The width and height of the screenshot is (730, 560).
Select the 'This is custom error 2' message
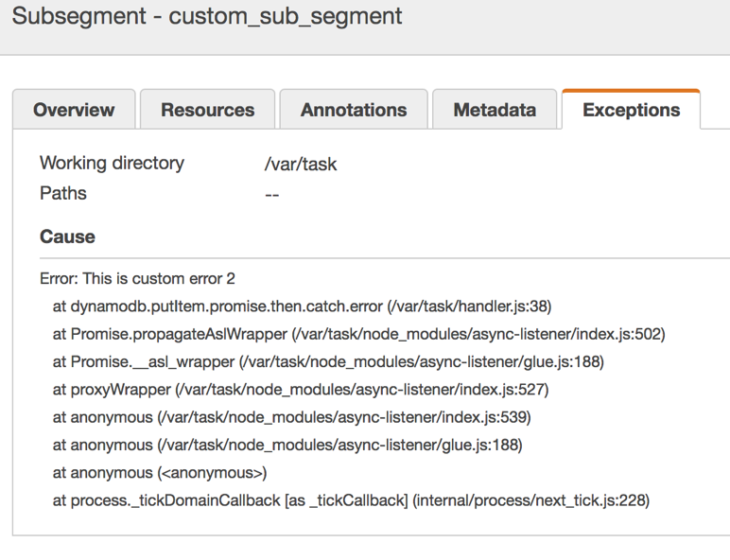(137, 278)
